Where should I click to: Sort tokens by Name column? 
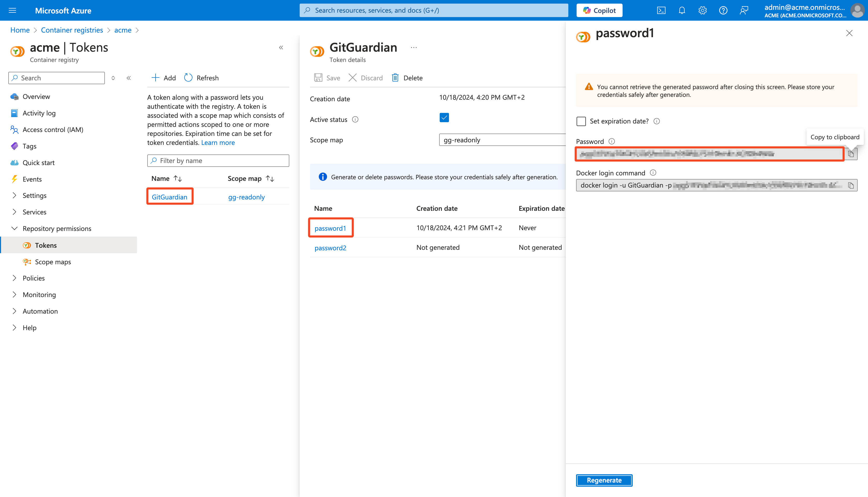167,178
